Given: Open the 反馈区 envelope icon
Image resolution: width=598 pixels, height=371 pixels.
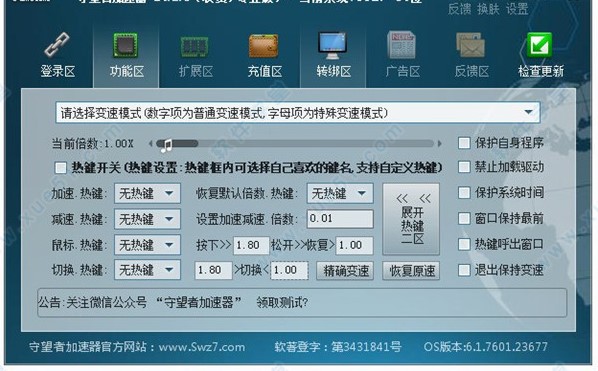Looking at the screenshot, I should pos(471,45).
